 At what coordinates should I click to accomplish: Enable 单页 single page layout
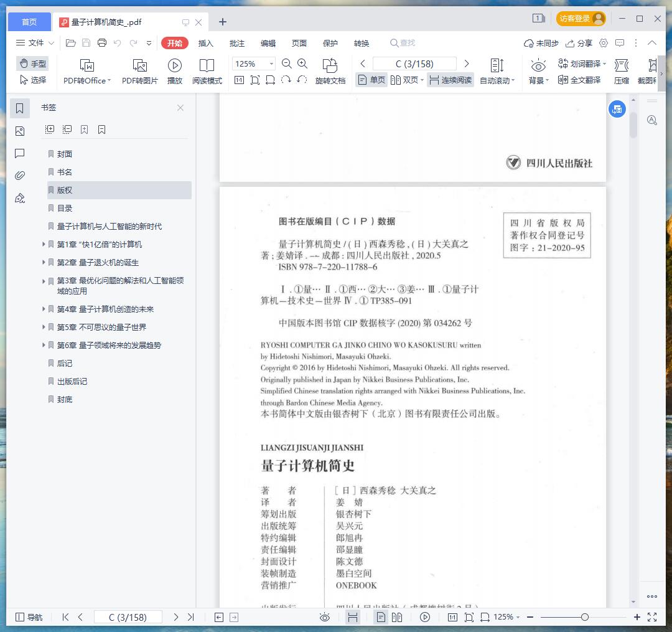pos(371,80)
